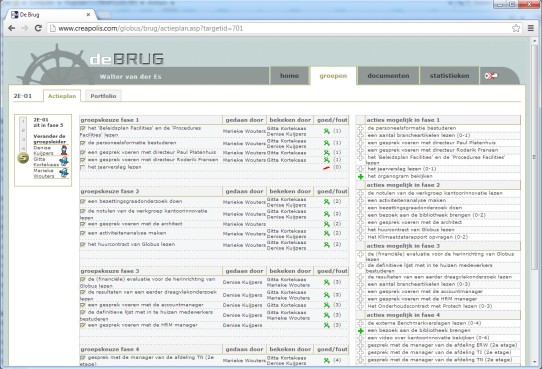Click red fout mark in 'het jaarverslag lezen' row
Screen dimensions: 542x369
tap(326, 168)
